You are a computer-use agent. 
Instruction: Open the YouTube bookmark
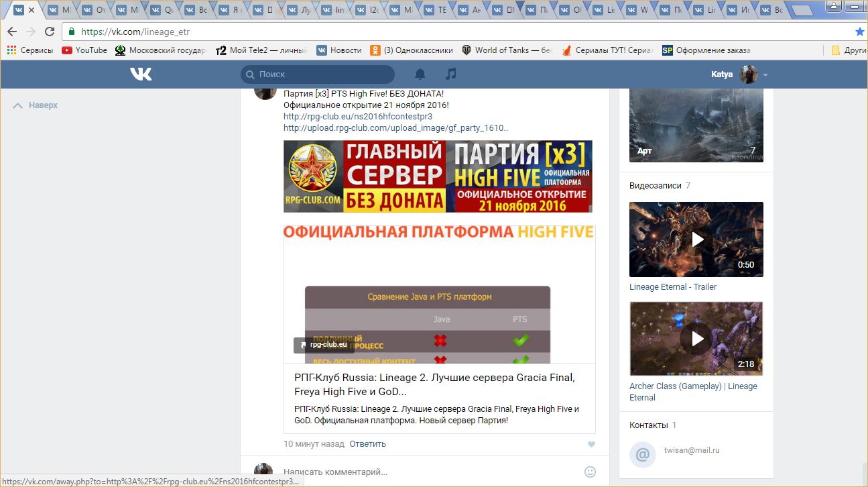pyautogui.click(x=84, y=50)
